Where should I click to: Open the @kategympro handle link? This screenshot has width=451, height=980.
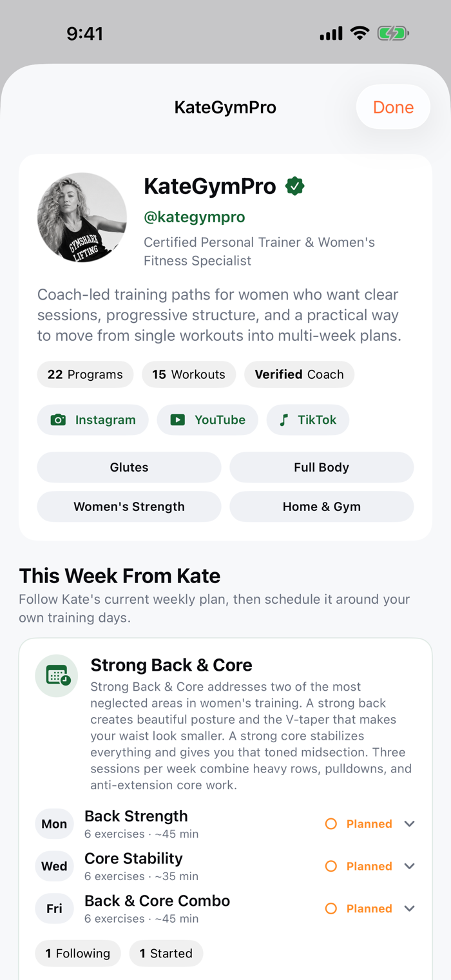pyautogui.click(x=195, y=217)
